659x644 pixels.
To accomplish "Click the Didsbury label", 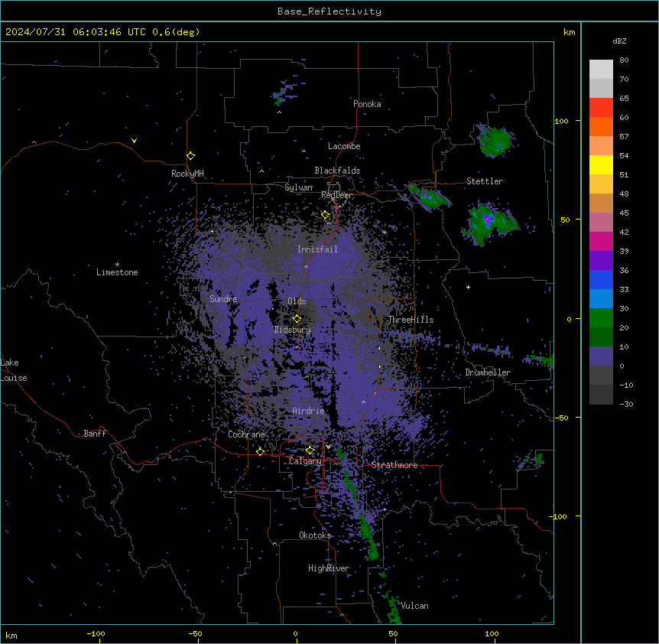I will pos(293,330).
